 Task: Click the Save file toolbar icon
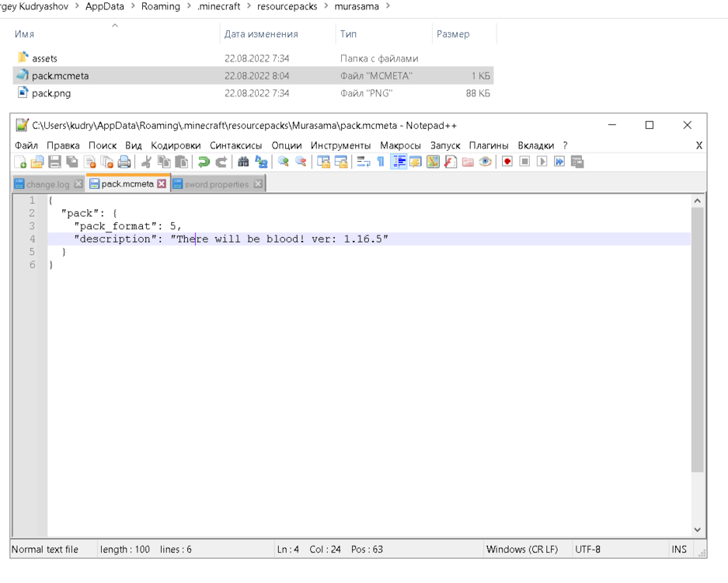click(55, 162)
